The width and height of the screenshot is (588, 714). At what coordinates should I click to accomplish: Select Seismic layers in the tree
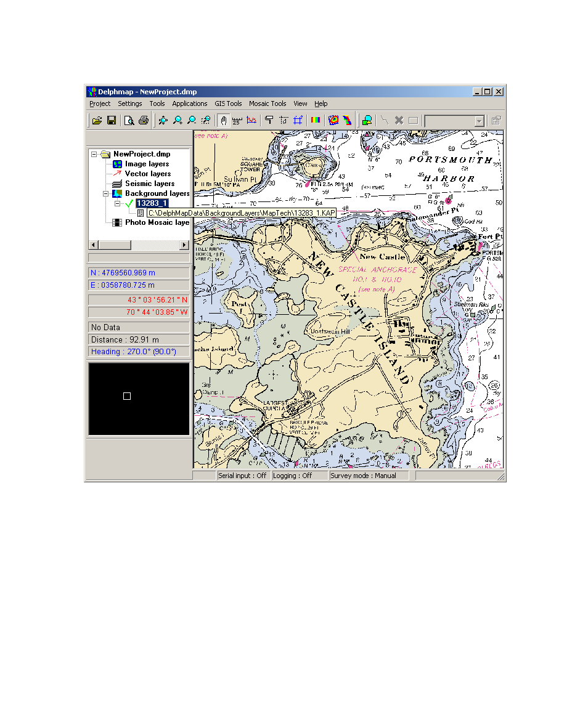click(149, 184)
